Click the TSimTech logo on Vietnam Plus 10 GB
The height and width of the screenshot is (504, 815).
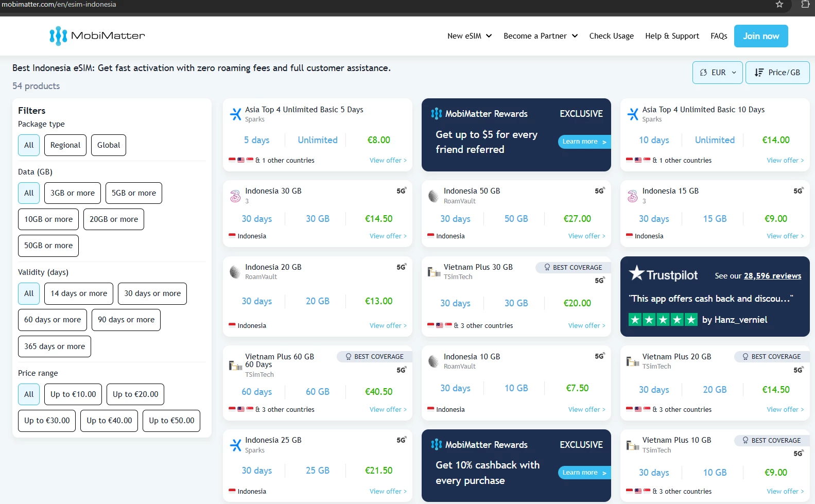coord(633,445)
